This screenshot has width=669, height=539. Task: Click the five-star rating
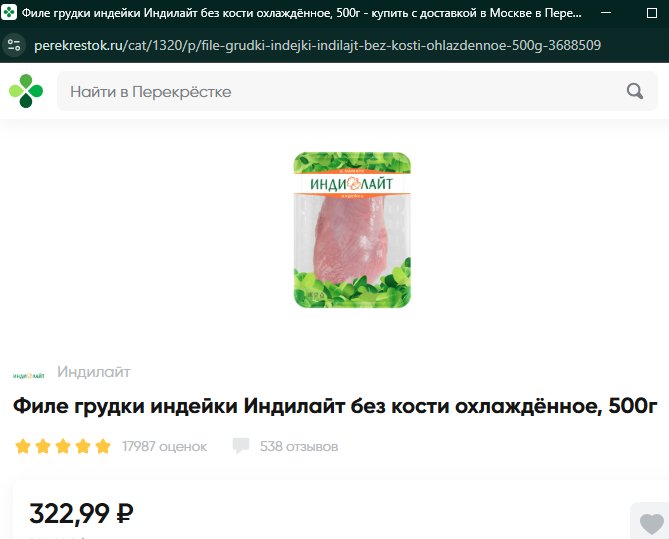tap(63, 446)
